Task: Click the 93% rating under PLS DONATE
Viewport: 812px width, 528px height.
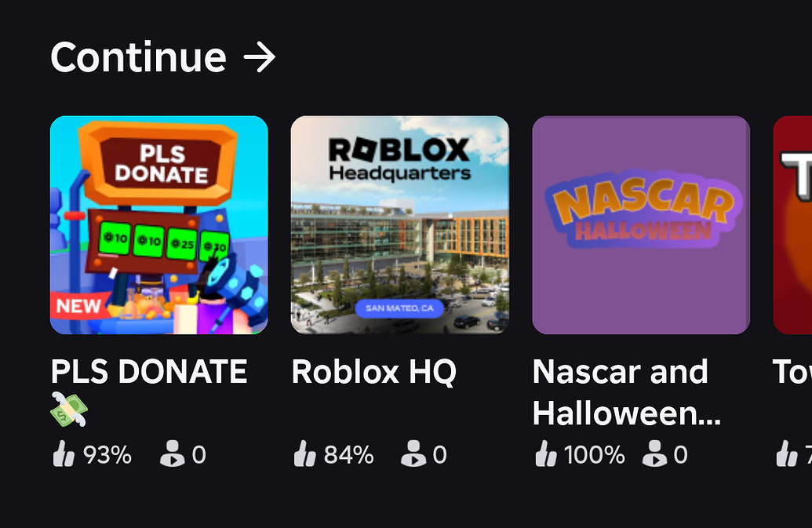Action: click(107, 454)
